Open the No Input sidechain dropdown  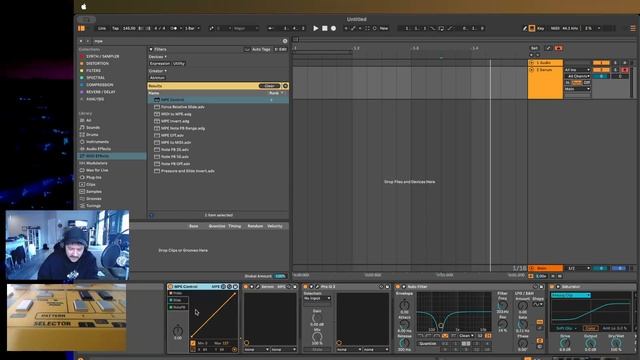317,298
